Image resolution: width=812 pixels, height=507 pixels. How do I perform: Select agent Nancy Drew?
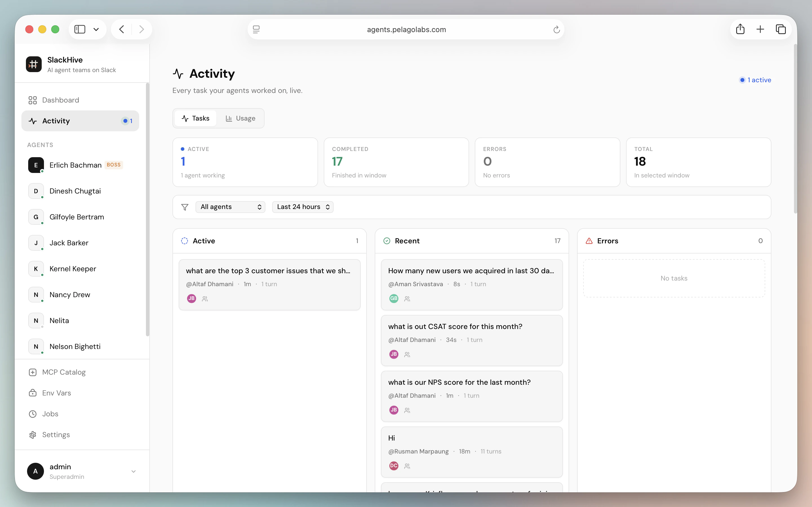80,295
